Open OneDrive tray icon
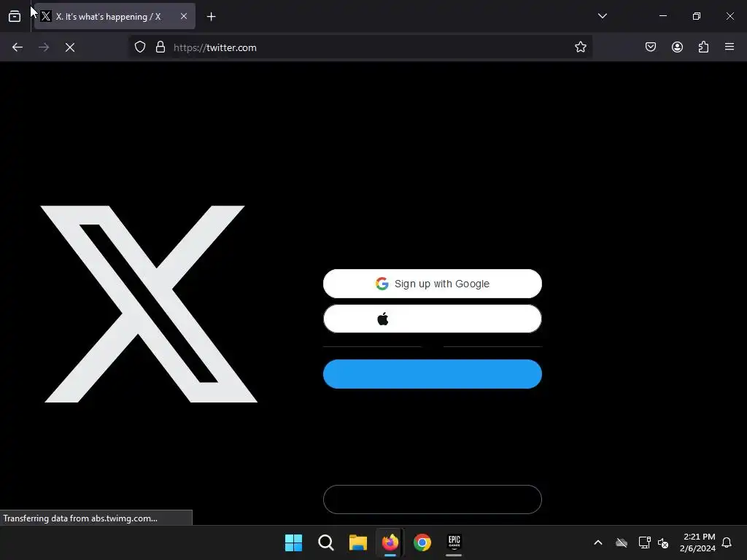This screenshot has width=747, height=560. click(x=622, y=542)
